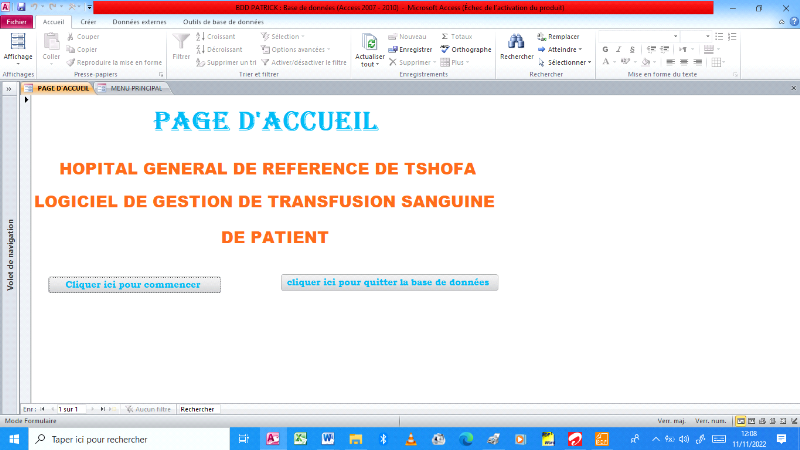Expand the Volet de navigation pane
The image size is (800, 450).
[9, 89]
